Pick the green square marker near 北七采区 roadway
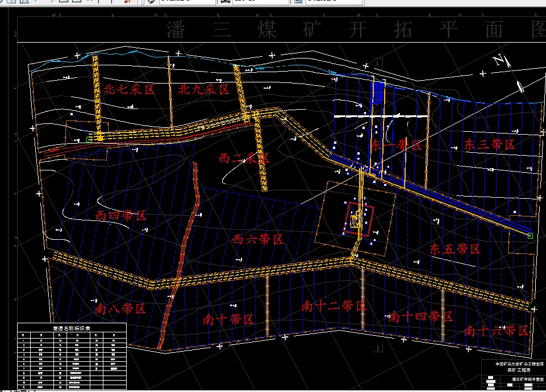The width and height of the screenshot is (546, 392). [89, 140]
